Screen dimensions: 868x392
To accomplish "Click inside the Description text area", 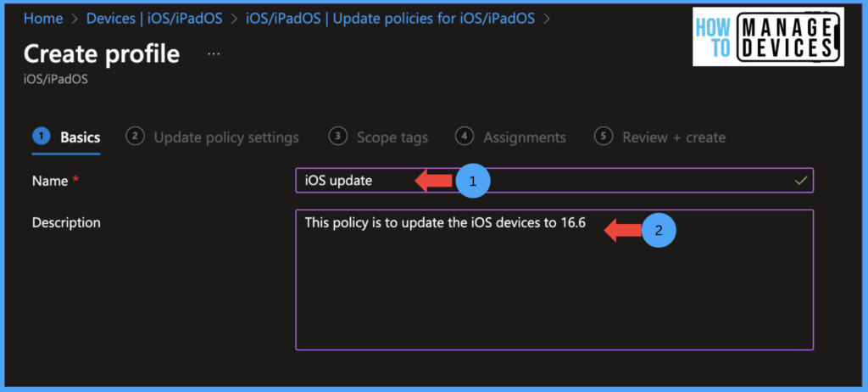I will [x=554, y=279].
